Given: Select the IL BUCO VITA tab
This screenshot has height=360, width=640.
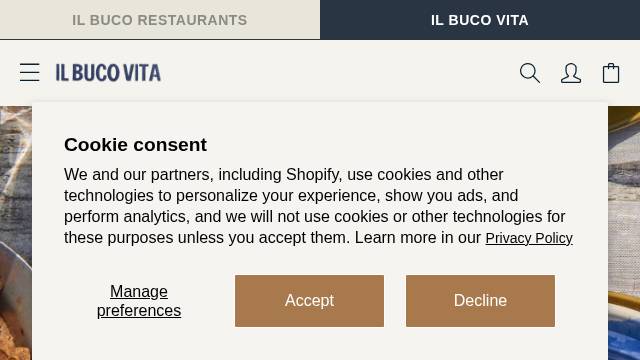Looking at the screenshot, I should coord(480,20).
